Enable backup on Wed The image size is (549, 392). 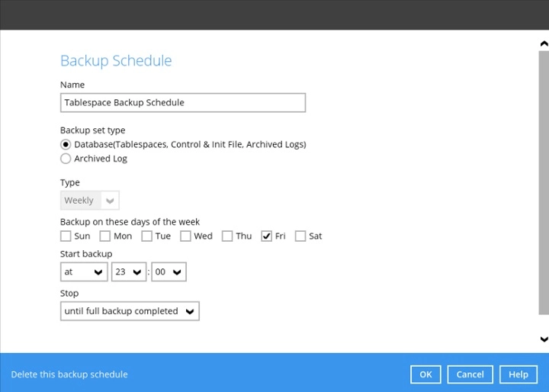click(x=186, y=236)
